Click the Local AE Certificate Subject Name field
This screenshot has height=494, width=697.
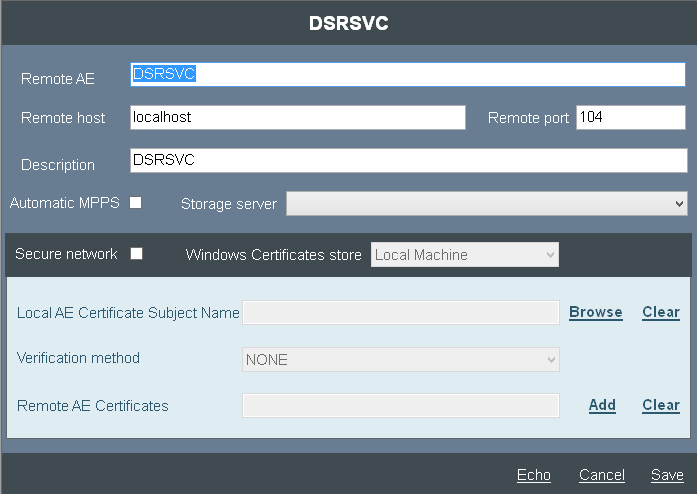[x=400, y=313]
